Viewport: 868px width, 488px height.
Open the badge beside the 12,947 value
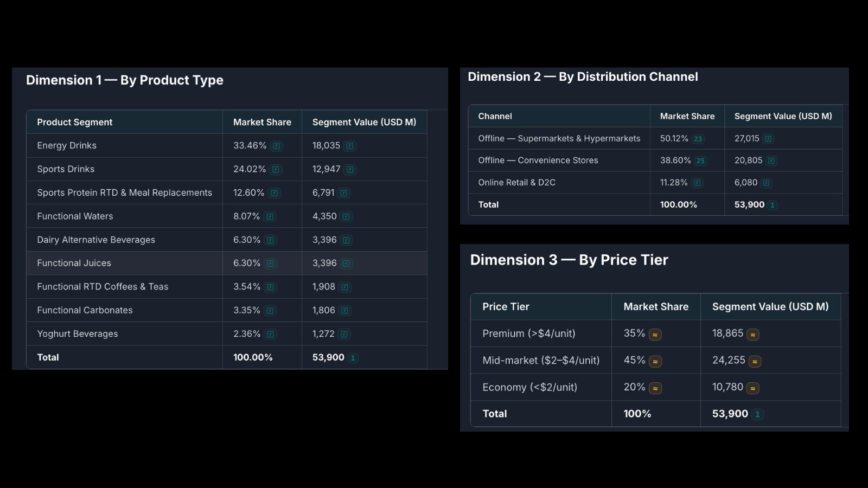(x=350, y=170)
